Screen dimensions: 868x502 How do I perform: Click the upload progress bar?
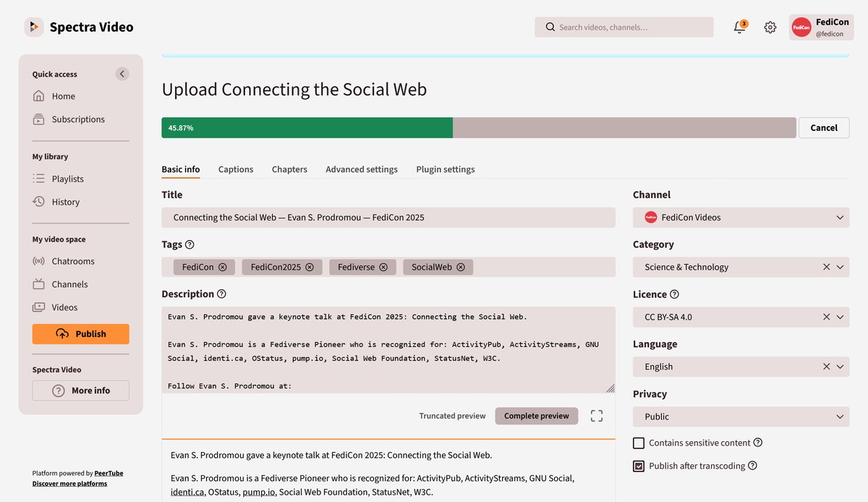(478, 128)
